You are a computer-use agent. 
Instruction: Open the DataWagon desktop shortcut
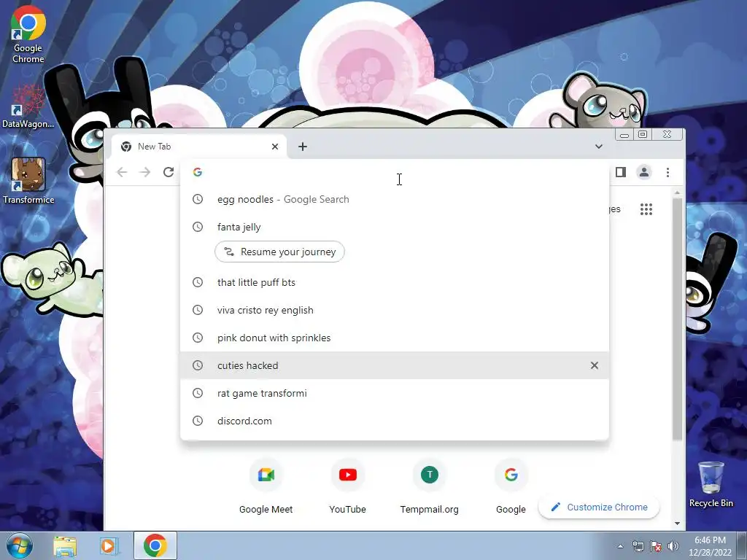[28, 107]
